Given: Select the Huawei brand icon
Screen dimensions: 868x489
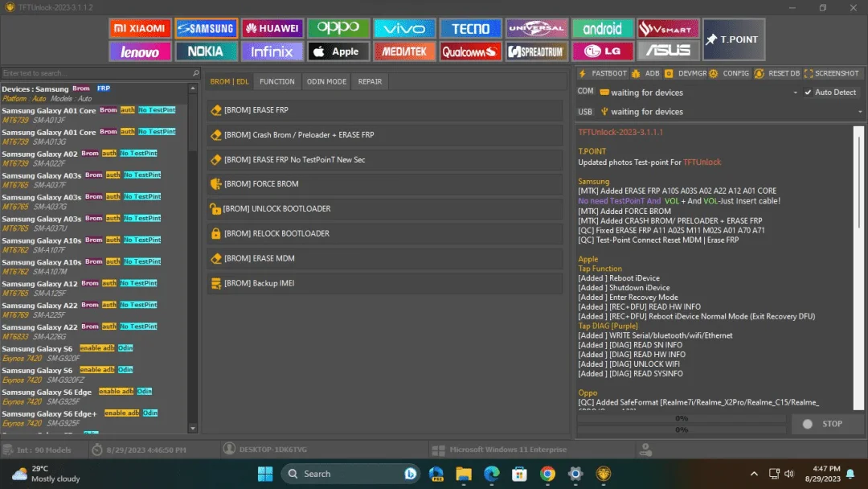Looking at the screenshot, I should [x=272, y=28].
